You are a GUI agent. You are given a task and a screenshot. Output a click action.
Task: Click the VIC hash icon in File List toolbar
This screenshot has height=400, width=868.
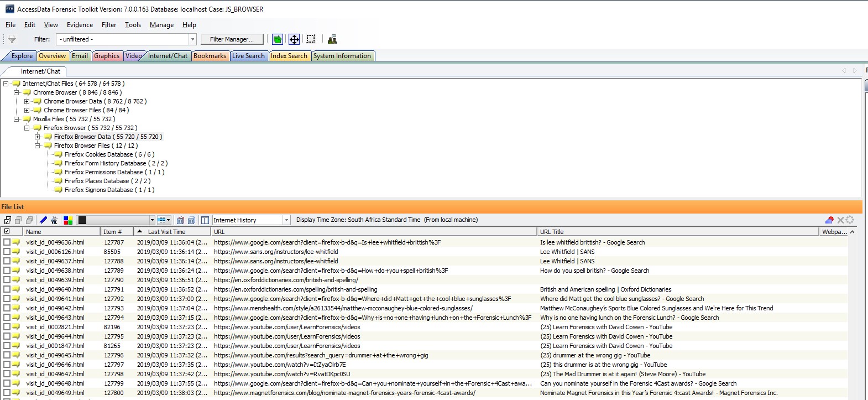[54, 220]
